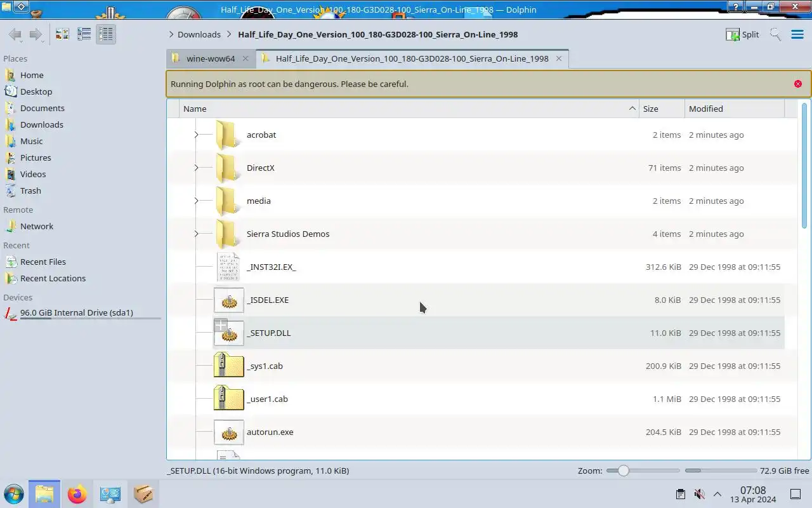Select the Sierra Studios Demos folder icon

228,234
